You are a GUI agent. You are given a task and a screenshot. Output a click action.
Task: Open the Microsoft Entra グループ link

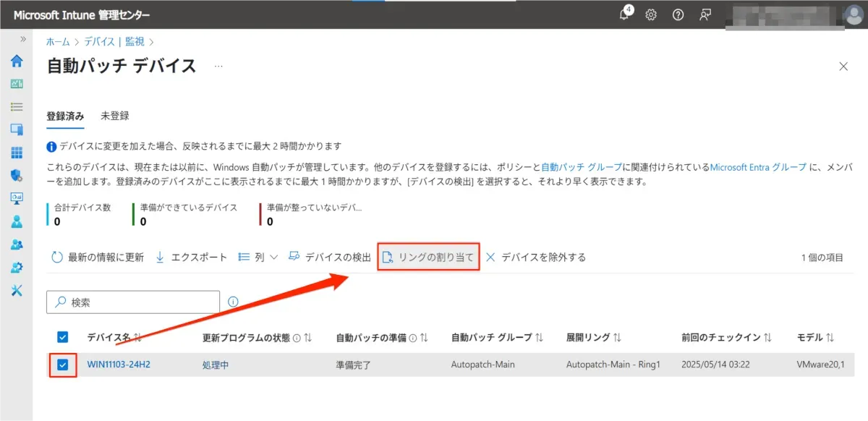pyautogui.click(x=757, y=166)
